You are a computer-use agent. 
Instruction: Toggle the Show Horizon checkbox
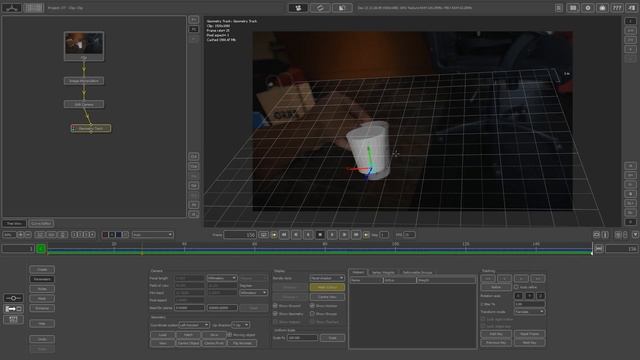pos(312,306)
